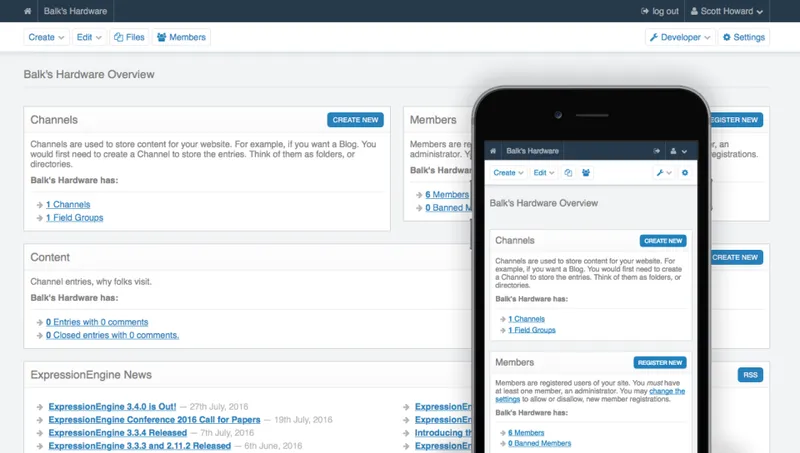This screenshot has height=453, width=800.
Task: Open Balk's Hardware site name in top bar
Action: coord(75,11)
